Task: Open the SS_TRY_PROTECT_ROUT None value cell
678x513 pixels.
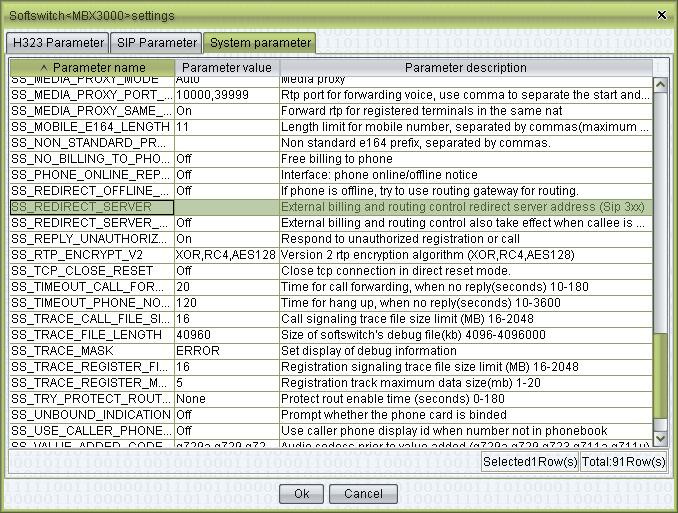Action: 226,398
